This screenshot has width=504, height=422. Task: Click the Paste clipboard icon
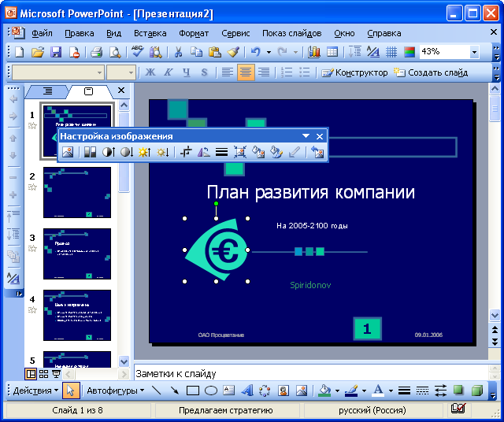click(215, 52)
